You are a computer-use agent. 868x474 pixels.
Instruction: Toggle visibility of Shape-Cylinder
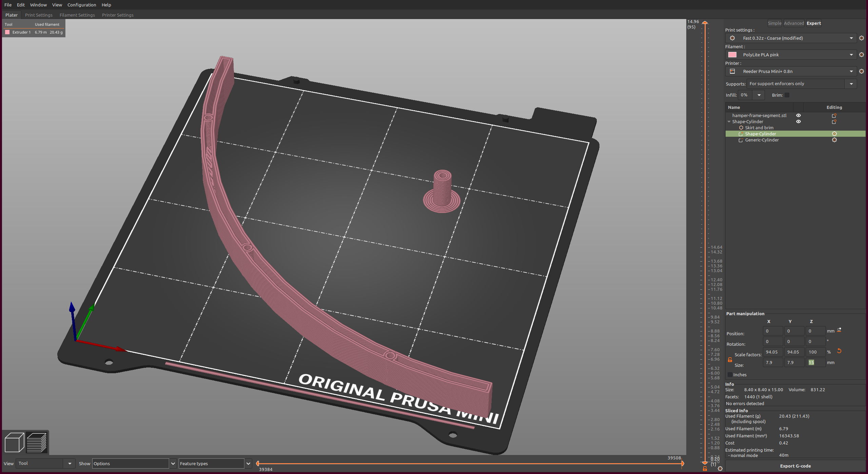pos(799,121)
